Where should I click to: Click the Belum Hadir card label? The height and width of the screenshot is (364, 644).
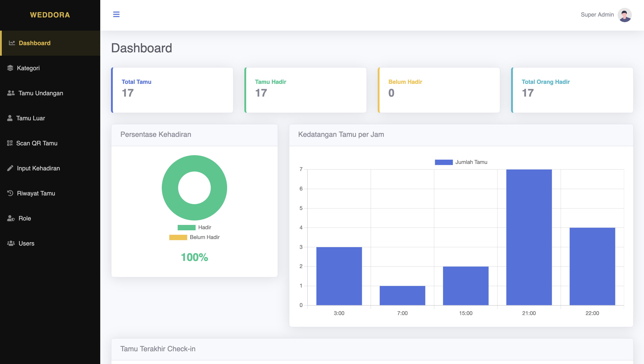pos(405,82)
